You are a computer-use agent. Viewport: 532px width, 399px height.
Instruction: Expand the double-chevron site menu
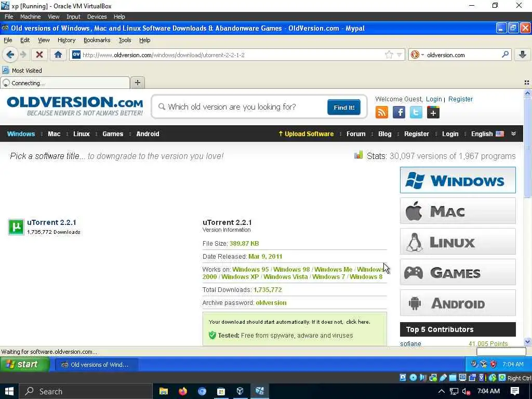513,134
